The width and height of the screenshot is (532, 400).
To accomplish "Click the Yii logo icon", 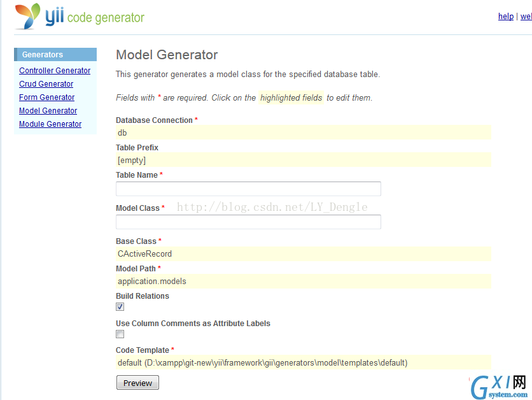I will tap(27, 16).
